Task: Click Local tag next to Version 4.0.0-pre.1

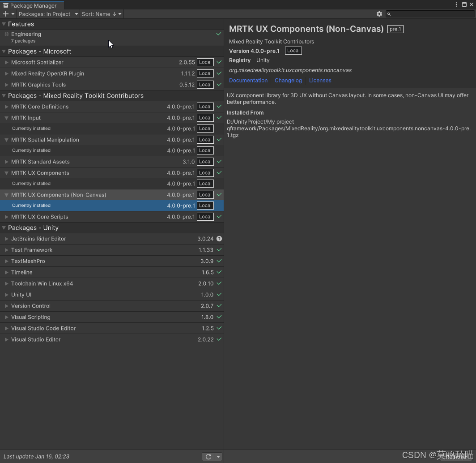Action: click(x=293, y=51)
